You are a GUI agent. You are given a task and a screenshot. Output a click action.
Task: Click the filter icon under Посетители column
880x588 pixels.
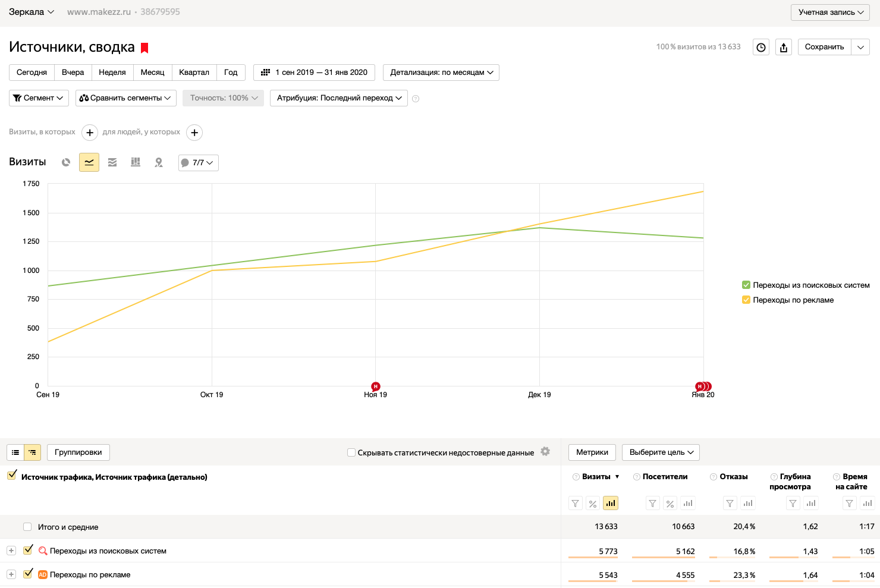click(x=653, y=504)
